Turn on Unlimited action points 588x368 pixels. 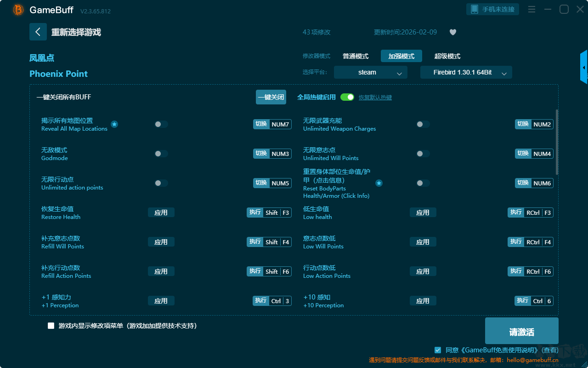click(x=161, y=183)
